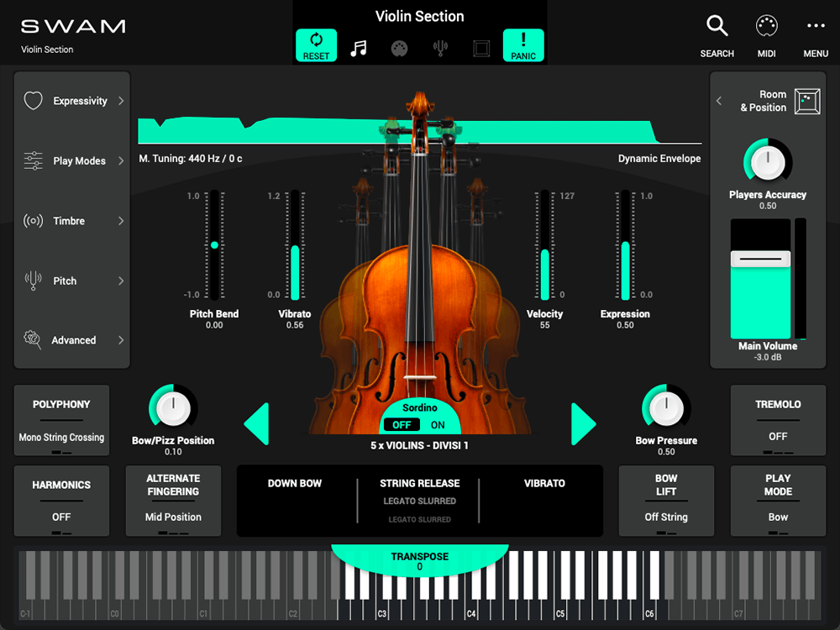The image size is (840, 630).
Task: Set Sordino to OFF
Action: tap(402, 425)
